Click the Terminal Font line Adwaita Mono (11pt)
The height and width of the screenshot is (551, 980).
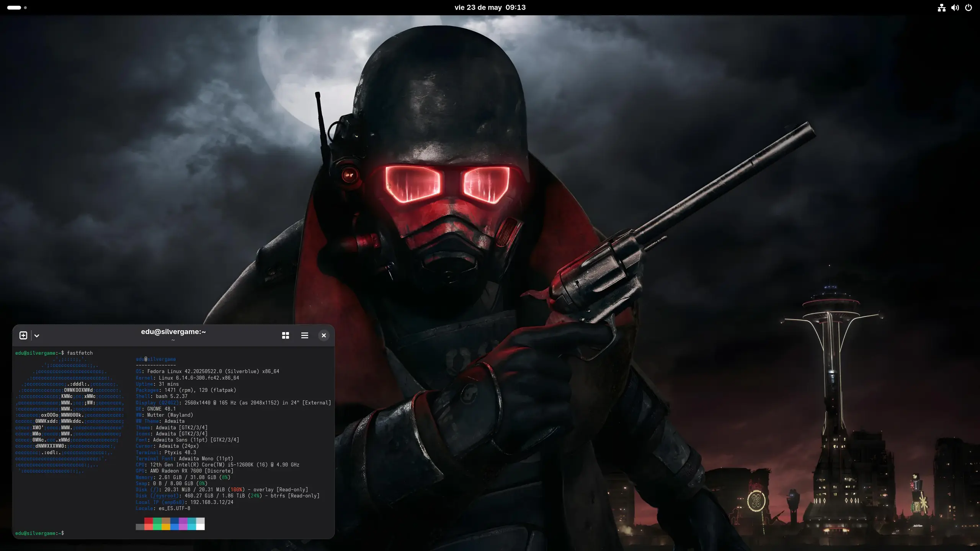click(x=185, y=458)
